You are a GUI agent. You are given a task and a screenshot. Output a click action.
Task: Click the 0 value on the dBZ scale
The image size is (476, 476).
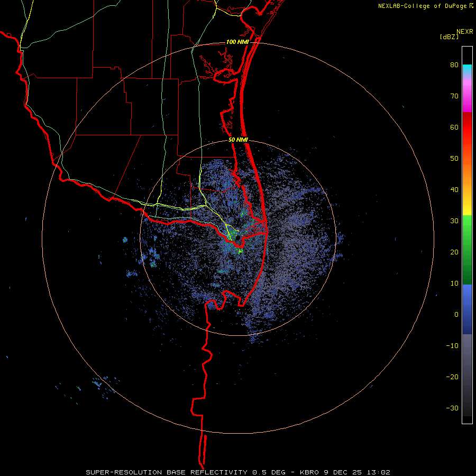[x=456, y=315]
